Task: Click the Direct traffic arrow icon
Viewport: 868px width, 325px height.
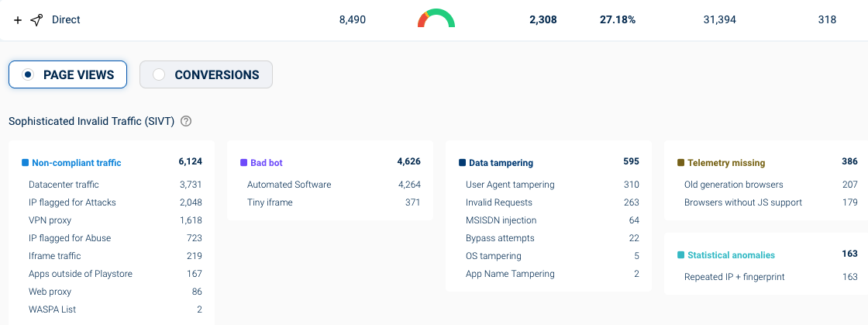Action: point(36,20)
